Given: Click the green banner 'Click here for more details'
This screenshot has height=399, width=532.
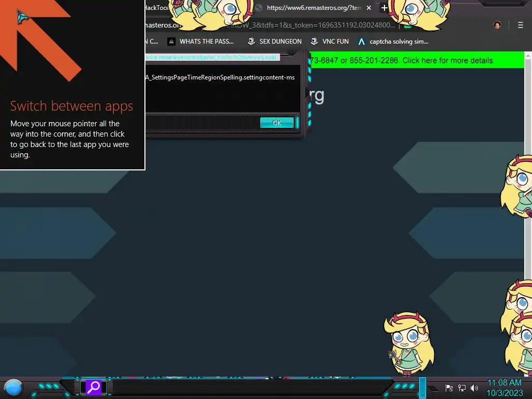Looking at the screenshot, I should (x=448, y=60).
